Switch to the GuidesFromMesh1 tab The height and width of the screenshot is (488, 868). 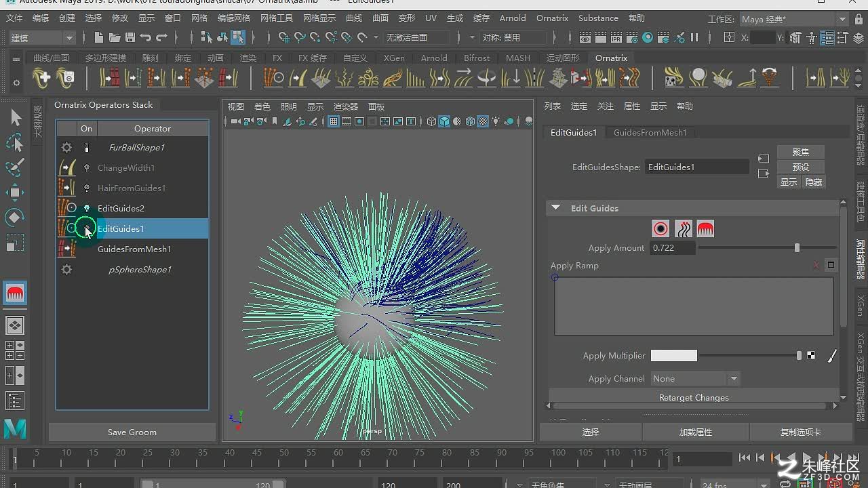[650, 133]
